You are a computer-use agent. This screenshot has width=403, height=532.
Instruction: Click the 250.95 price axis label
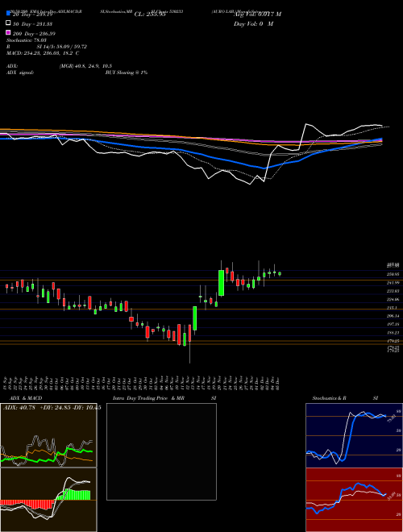pos(394,274)
